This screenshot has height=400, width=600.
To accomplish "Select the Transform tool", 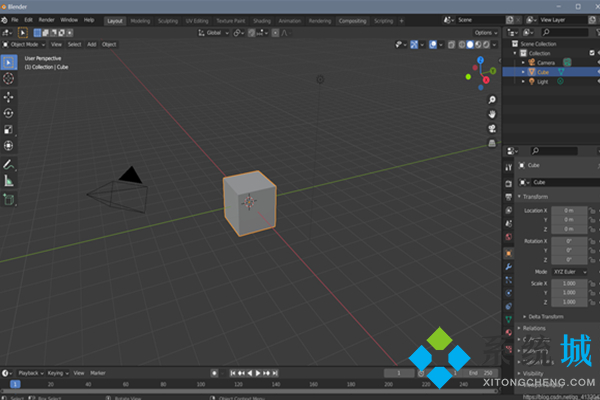I will coord(8,145).
